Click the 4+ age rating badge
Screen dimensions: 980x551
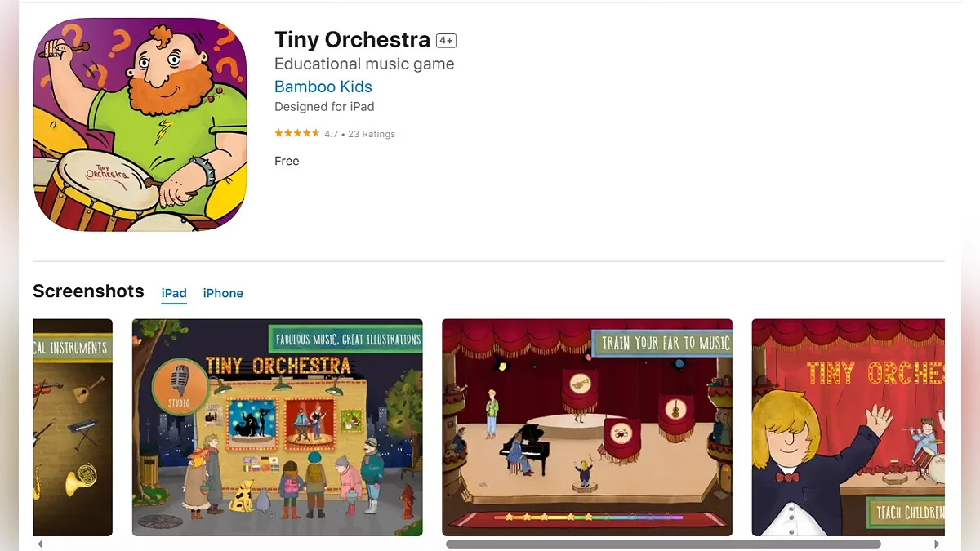coord(446,40)
